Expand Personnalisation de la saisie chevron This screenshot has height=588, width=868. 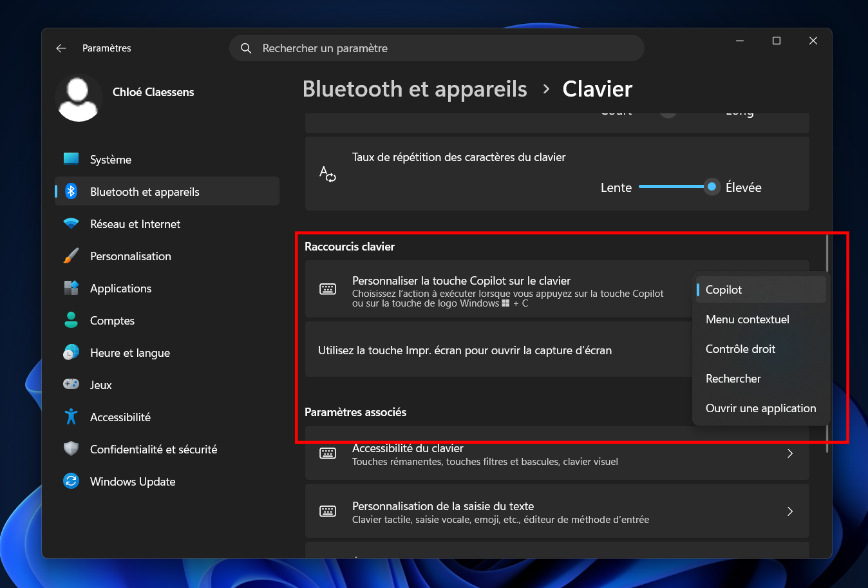tap(790, 512)
